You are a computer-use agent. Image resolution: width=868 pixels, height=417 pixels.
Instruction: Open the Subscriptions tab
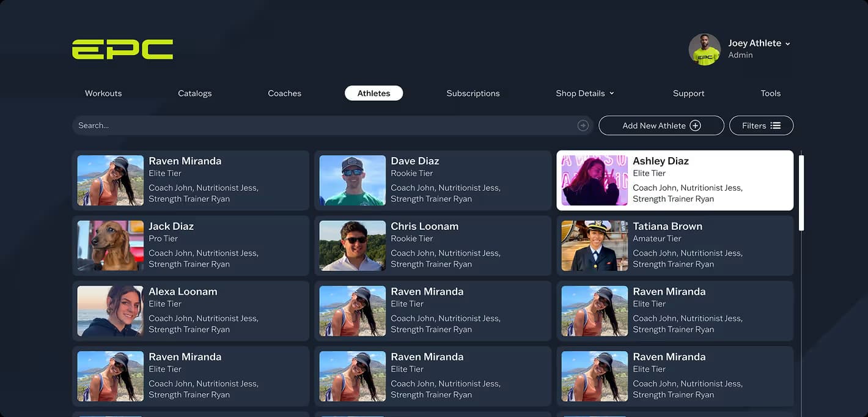tap(473, 94)
